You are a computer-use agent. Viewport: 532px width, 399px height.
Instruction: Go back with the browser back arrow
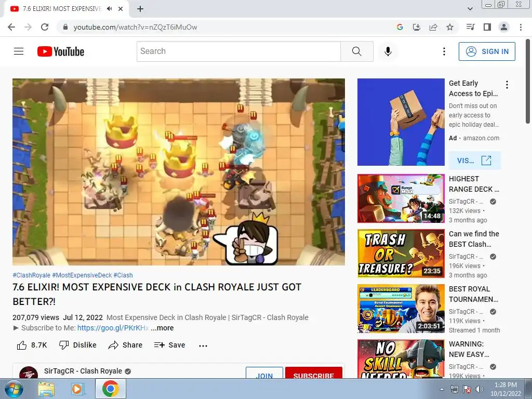[x=11, y=27]
